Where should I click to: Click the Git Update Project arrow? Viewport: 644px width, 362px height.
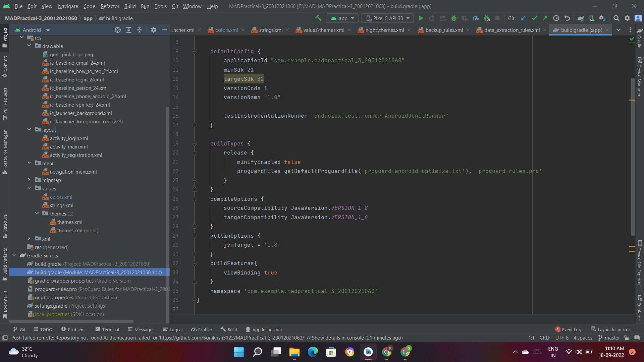tap(523, 18)
